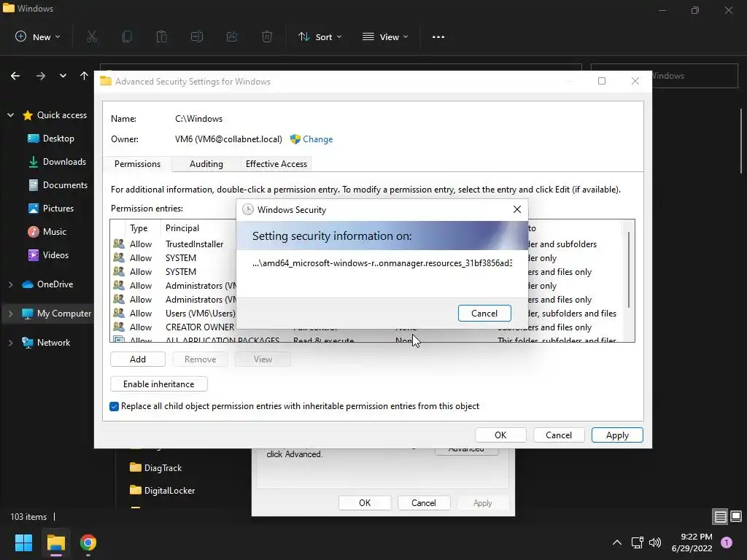This screenshot has width=747, height=560.
Task: Expand the My Computer tree node
Action: coord(10,314)
